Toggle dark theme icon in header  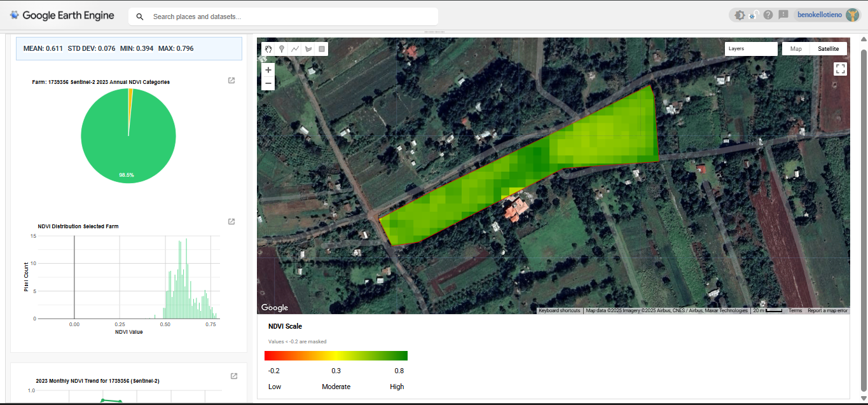point(740,15)
